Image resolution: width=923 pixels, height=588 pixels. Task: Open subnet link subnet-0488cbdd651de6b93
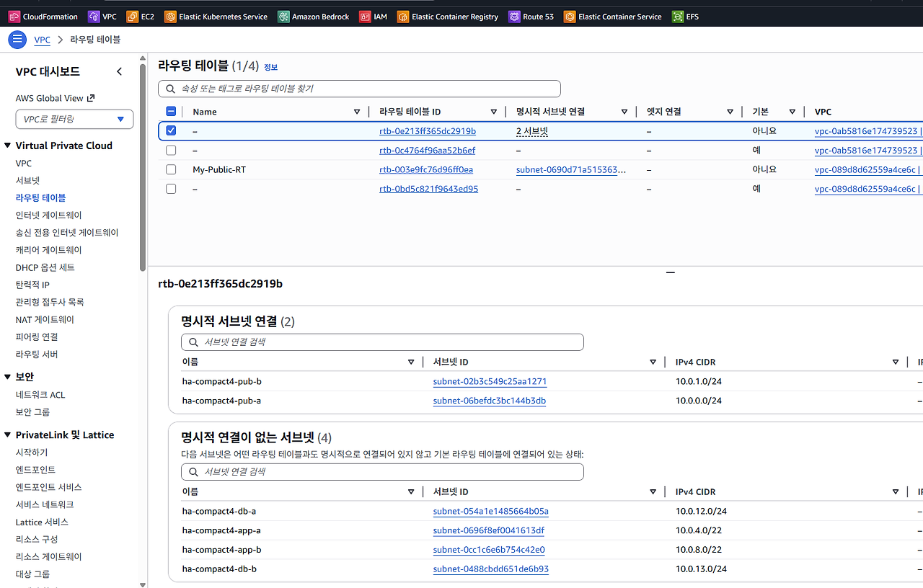click(491, 569)
